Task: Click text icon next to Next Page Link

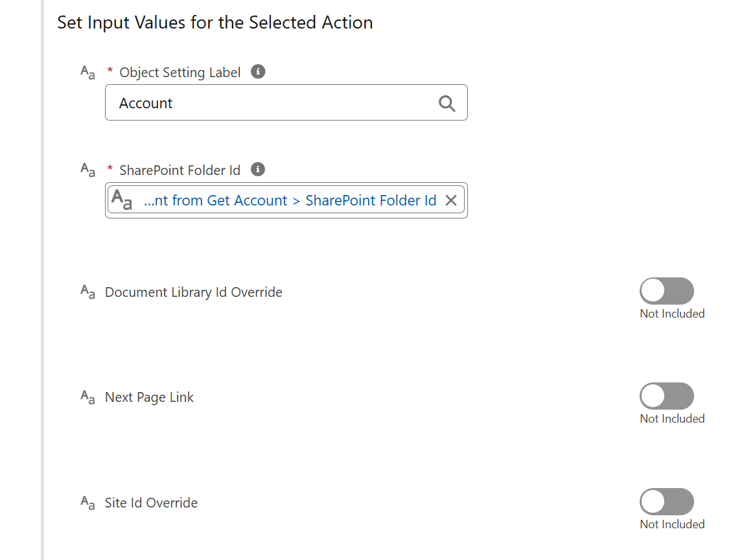Action: tap(87, 397)
